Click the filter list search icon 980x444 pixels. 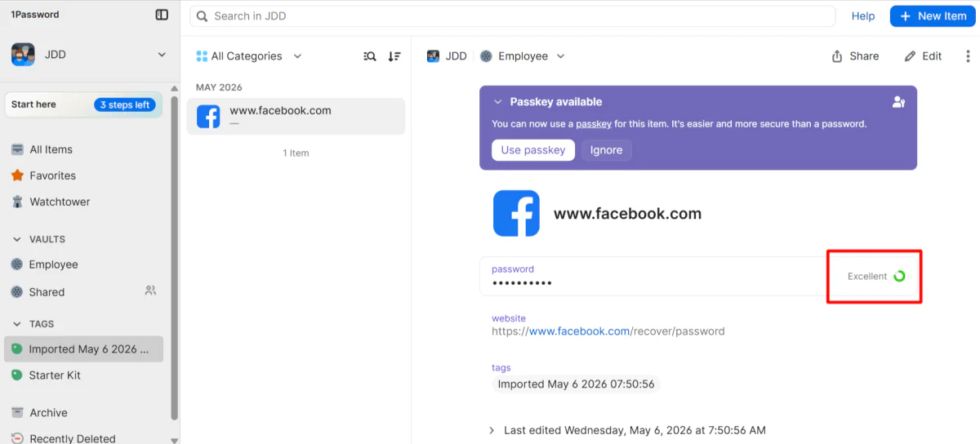tap(370, 56)
